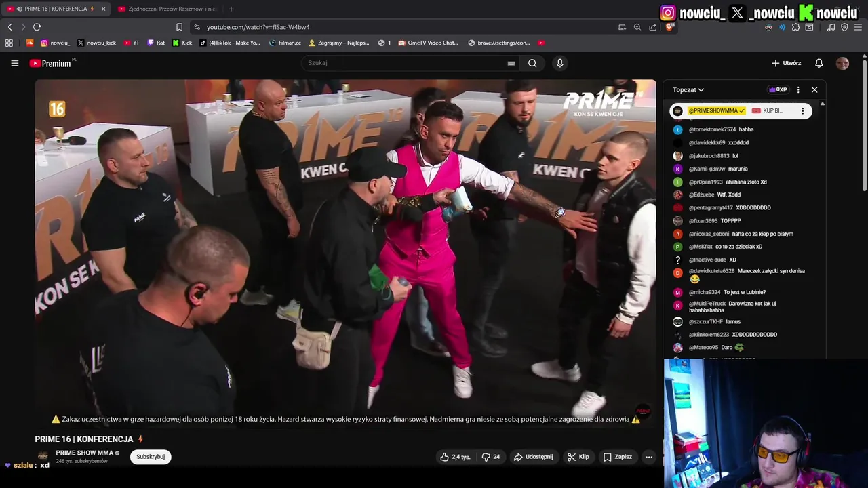Open nowciu_ Instagram bookmark
The width and height of the screenshot is (868, 488).
click(x=55, y=43)
